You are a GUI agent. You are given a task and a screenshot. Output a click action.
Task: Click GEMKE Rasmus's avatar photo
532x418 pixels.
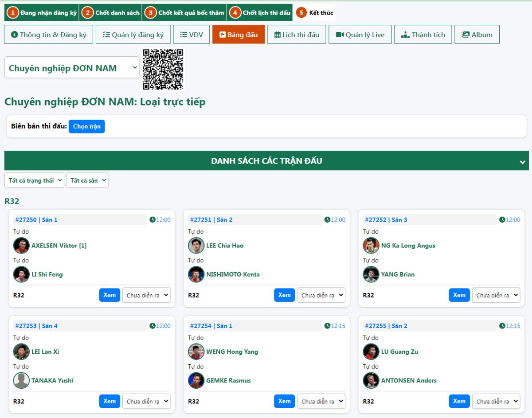pos(196,380)
